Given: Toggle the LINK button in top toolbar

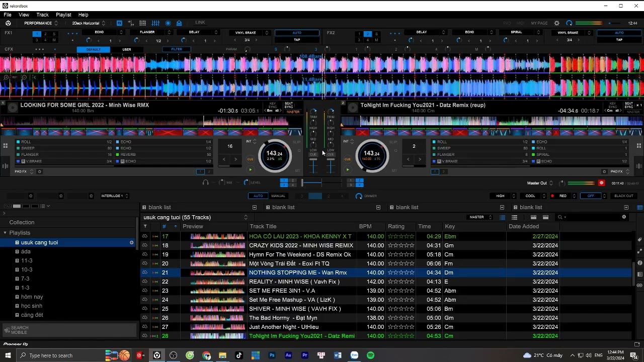Looking at the screenshot, I should point(200,23).
